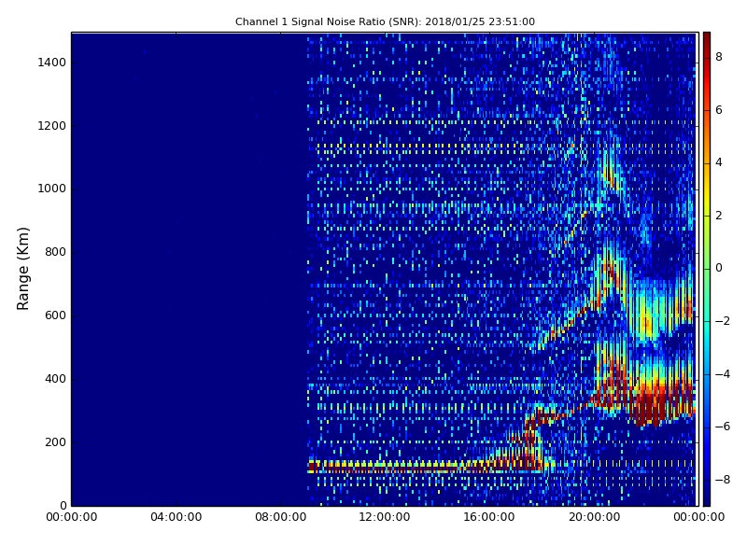Click the 1400 range tick label
Viewport: 747px width, 560px height.
click(52, 63)
